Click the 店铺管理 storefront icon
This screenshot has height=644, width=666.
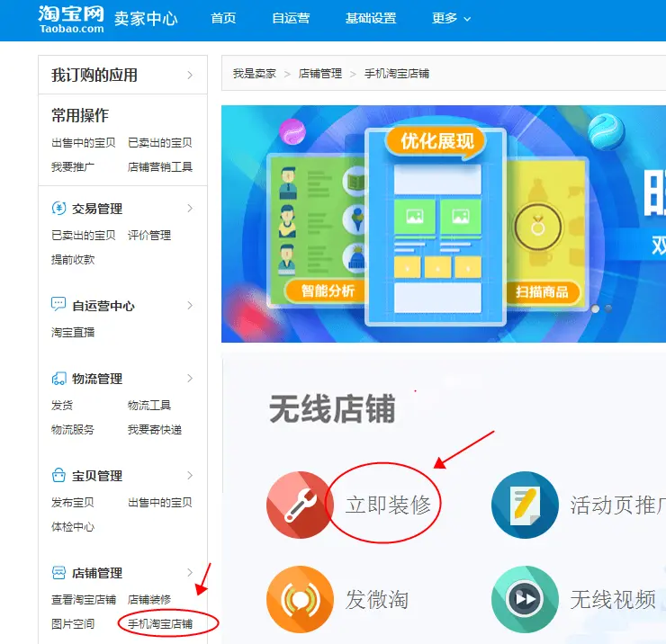point(58,572)
